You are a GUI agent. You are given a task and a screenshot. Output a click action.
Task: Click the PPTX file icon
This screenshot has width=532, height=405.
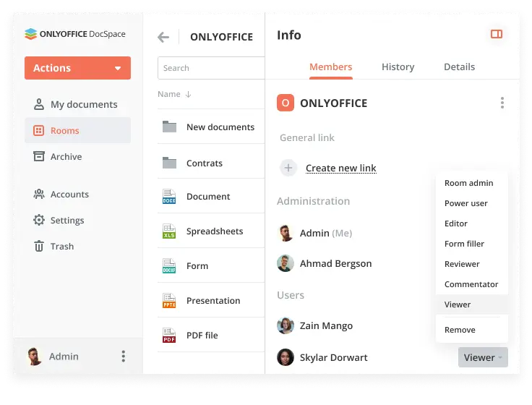[169, 300]
